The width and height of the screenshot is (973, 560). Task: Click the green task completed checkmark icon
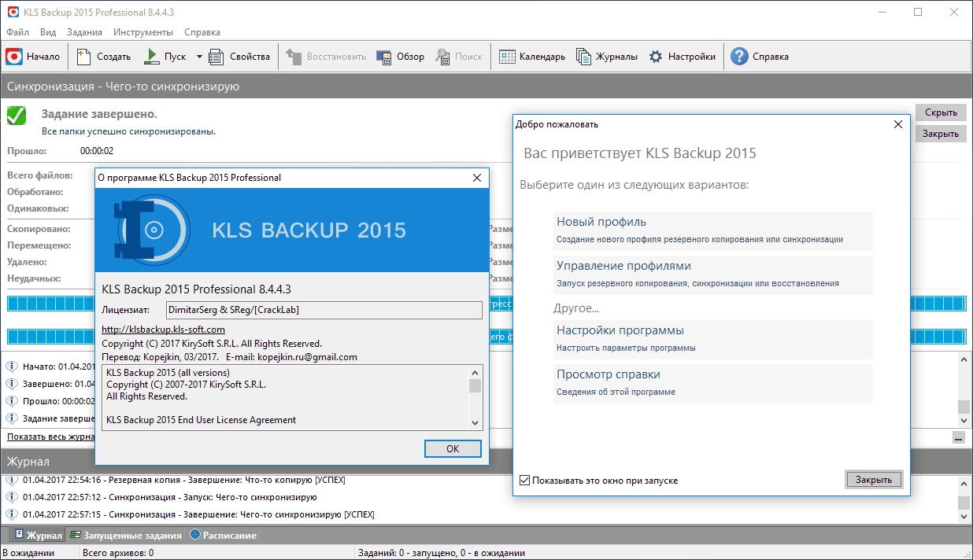click(x=17, y=116)
